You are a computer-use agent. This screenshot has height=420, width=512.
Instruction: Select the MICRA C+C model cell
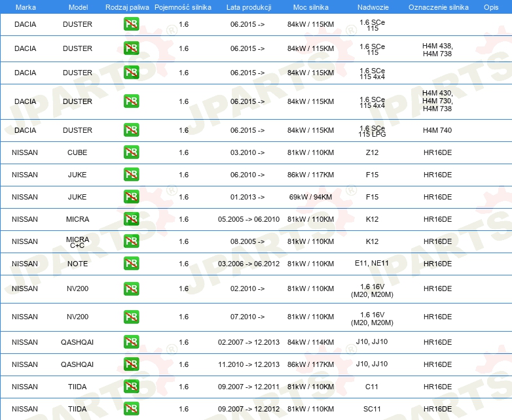point(77,242)
